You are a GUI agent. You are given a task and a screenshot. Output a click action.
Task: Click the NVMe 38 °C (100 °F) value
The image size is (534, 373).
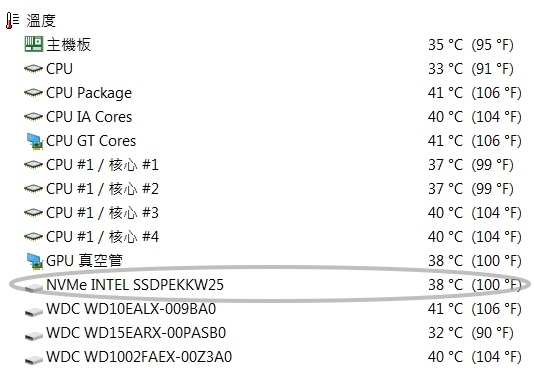tap(475, 285)
